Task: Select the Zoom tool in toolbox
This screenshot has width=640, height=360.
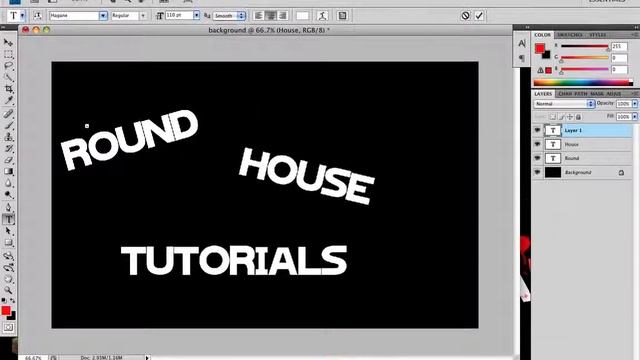Action: [x=8, y=291]
